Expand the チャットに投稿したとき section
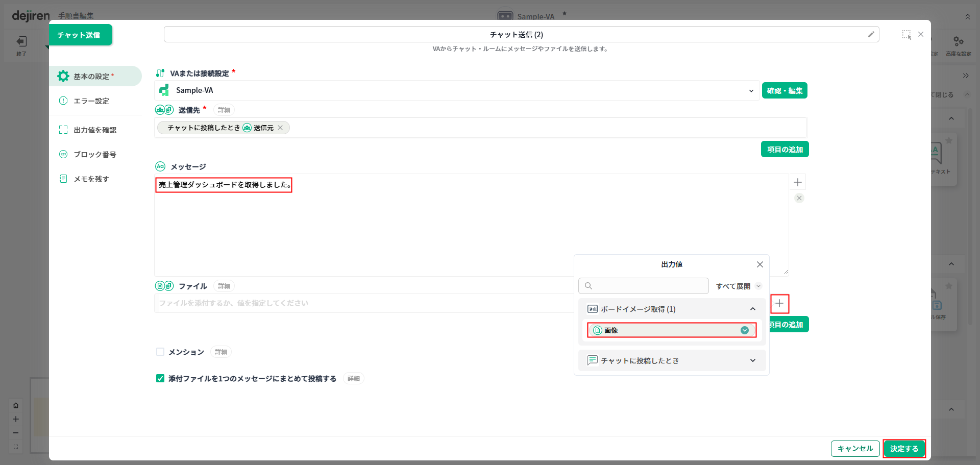 [x=752, y=360]
